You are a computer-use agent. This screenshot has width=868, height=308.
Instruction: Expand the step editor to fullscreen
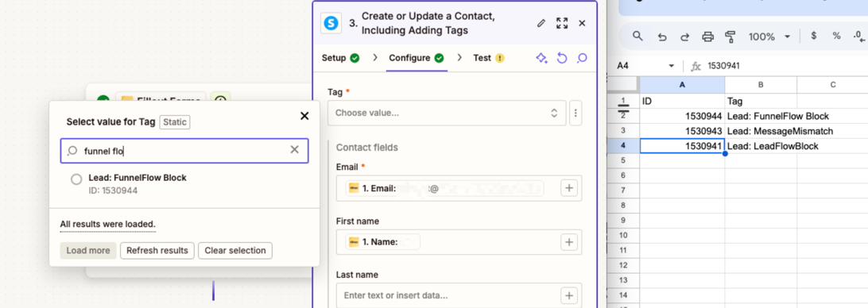(x=562, y=23)
